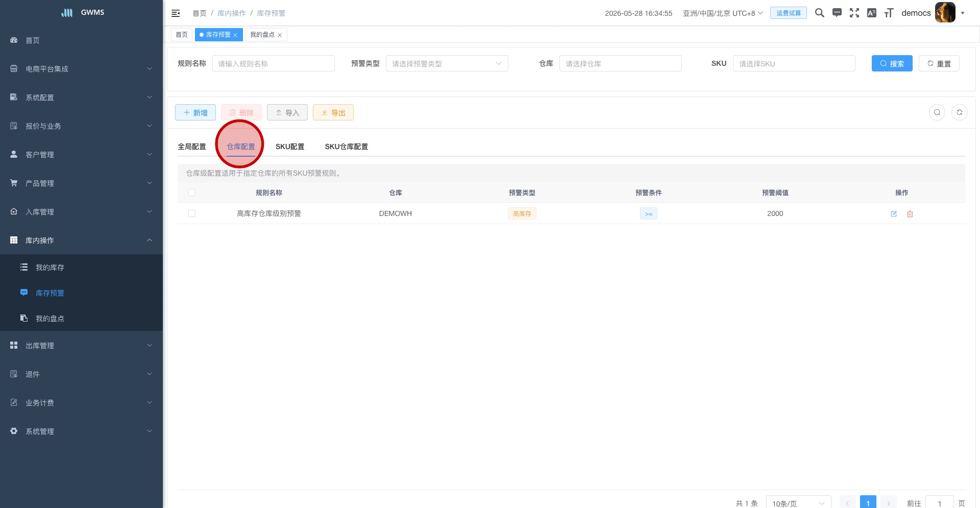Focus the 前往 page number input

click(940, 503)
